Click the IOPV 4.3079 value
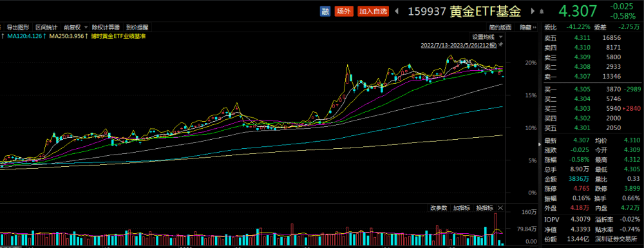The width and height of the screenshot is (644, 248). click(580, 220)
